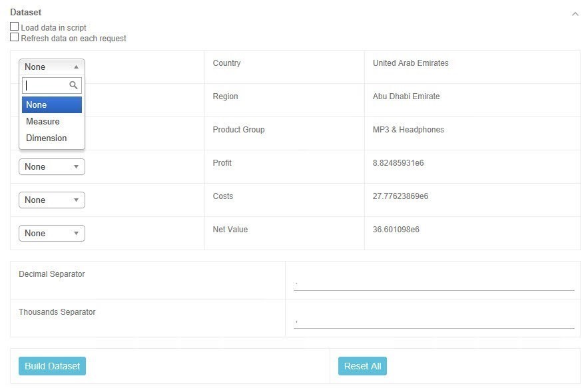This screenshot has height=388, width=588.
Task: Click the Thousands Separator input field
Action: coord(434,320)
